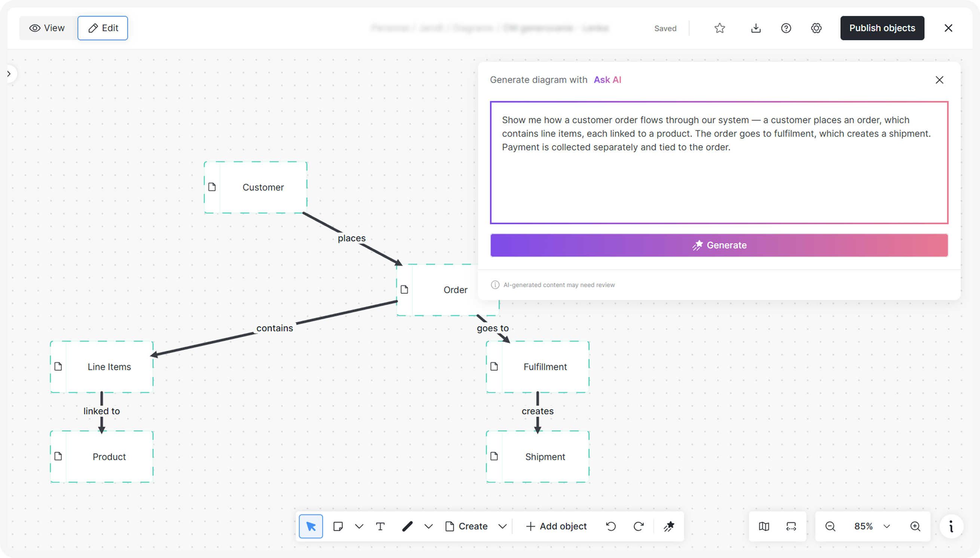Click the 'linked to' connector label
980x558 pixels.
point(102,411)
